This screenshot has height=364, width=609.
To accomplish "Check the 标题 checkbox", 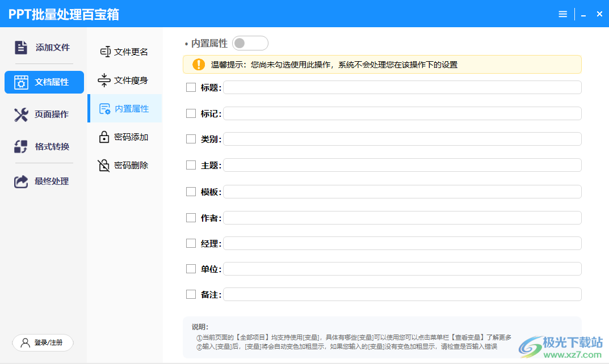I will click(x=191, y=87).
